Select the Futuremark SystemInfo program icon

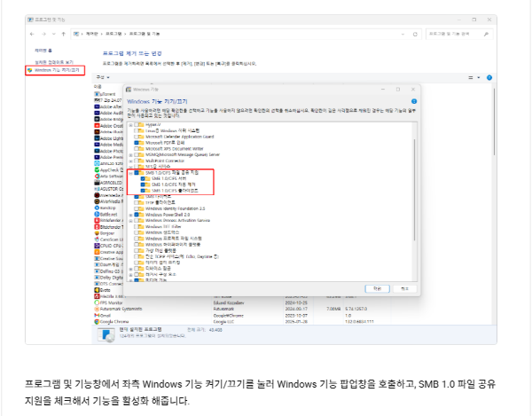(x=97, y=309)
